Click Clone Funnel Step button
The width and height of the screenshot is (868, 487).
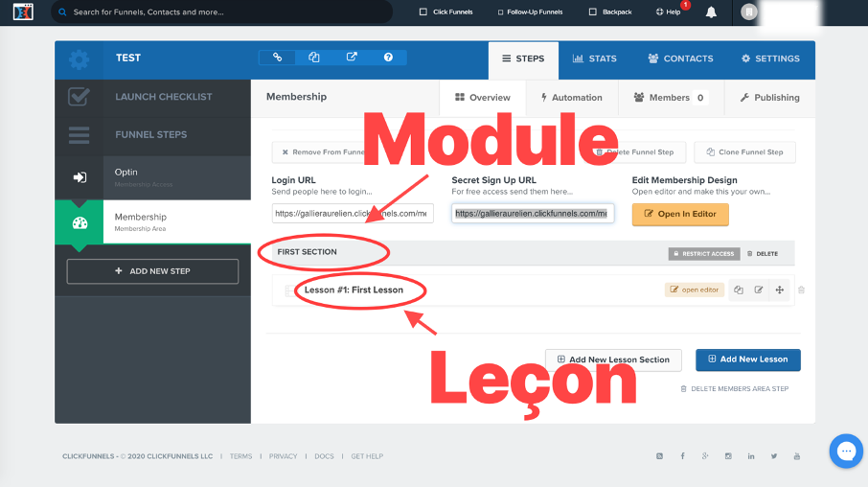click(744, 152)
